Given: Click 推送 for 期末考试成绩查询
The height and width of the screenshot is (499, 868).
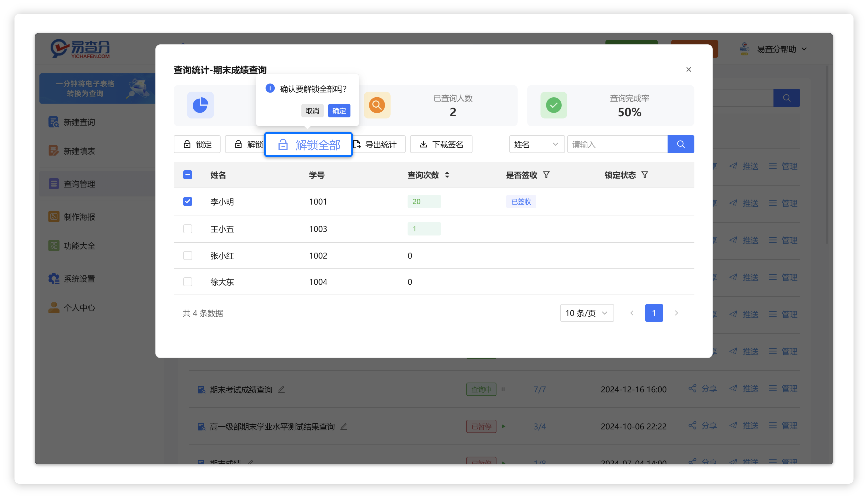Looking at the screenshot, I should pos(744,389).
